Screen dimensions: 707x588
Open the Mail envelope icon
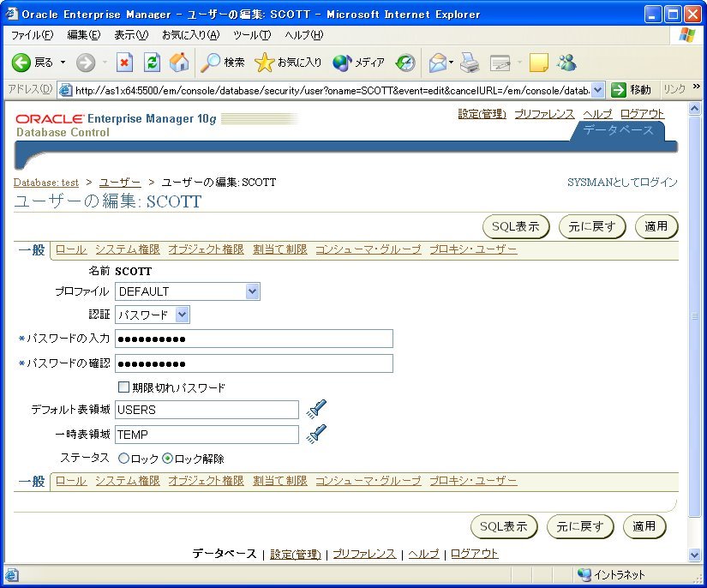tap(438, 63)
